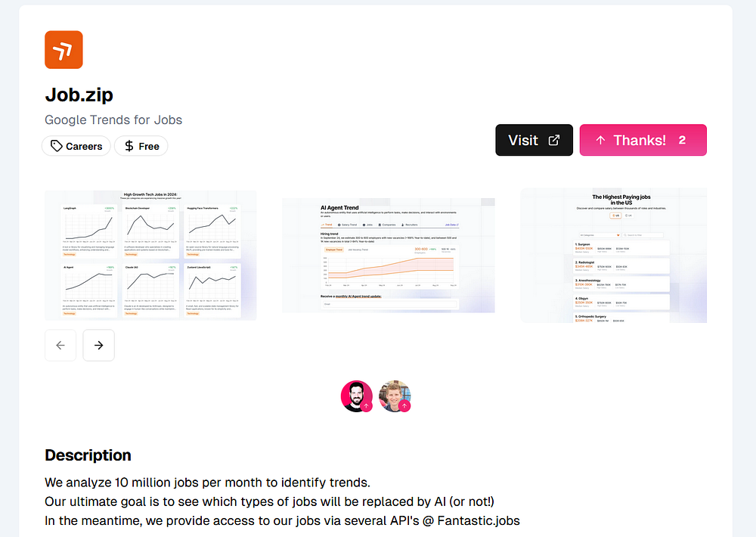756x537 pixels.
Task: Click the upvote arrow icon on Thanks button
Action: pyautogui.click(x=600, y=141)
